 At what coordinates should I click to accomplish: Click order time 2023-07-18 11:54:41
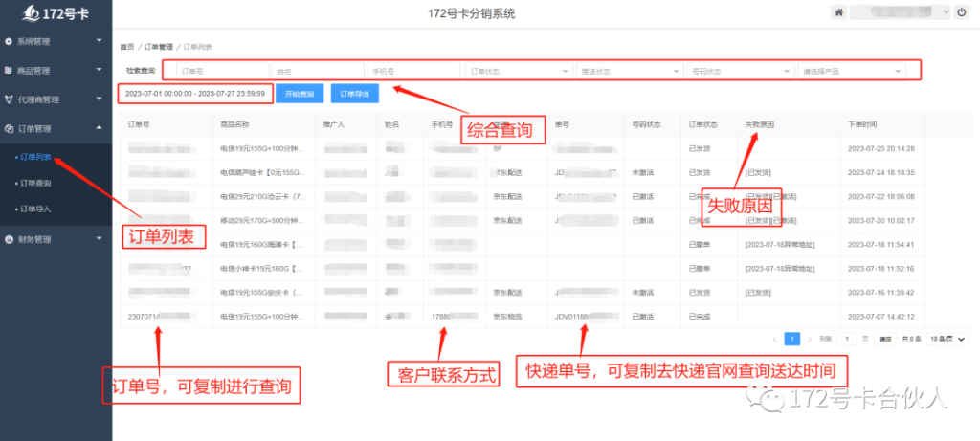tap(881, 244)
